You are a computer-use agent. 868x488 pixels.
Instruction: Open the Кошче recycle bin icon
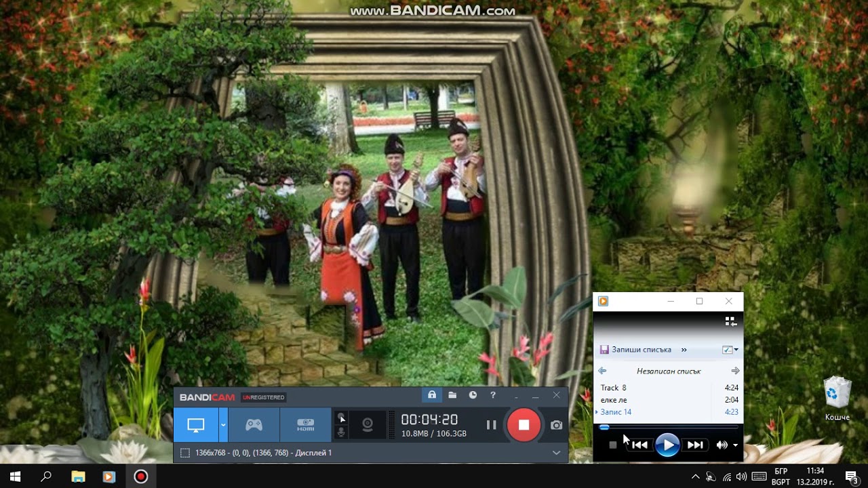pyautogui.click(x=837, y=399)
